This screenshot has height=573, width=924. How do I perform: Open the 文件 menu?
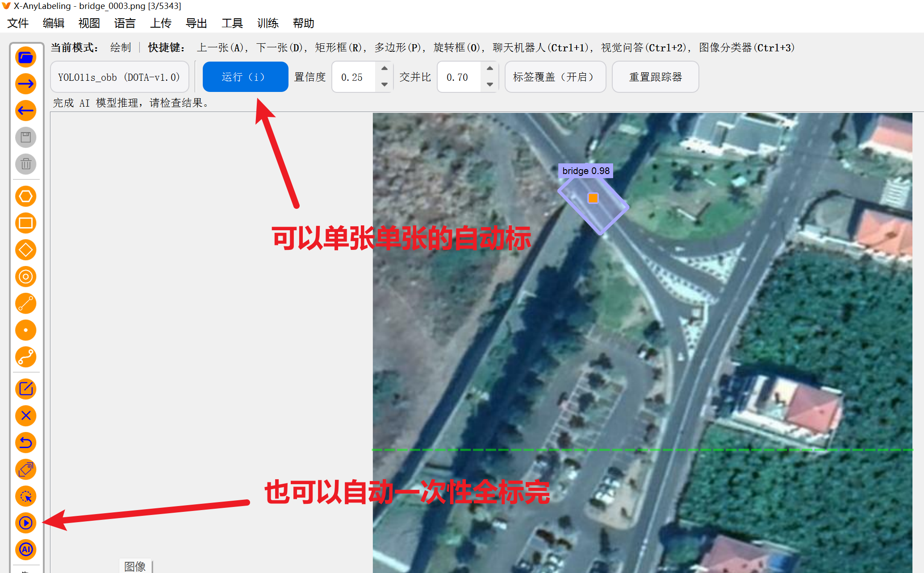point(18,23)
